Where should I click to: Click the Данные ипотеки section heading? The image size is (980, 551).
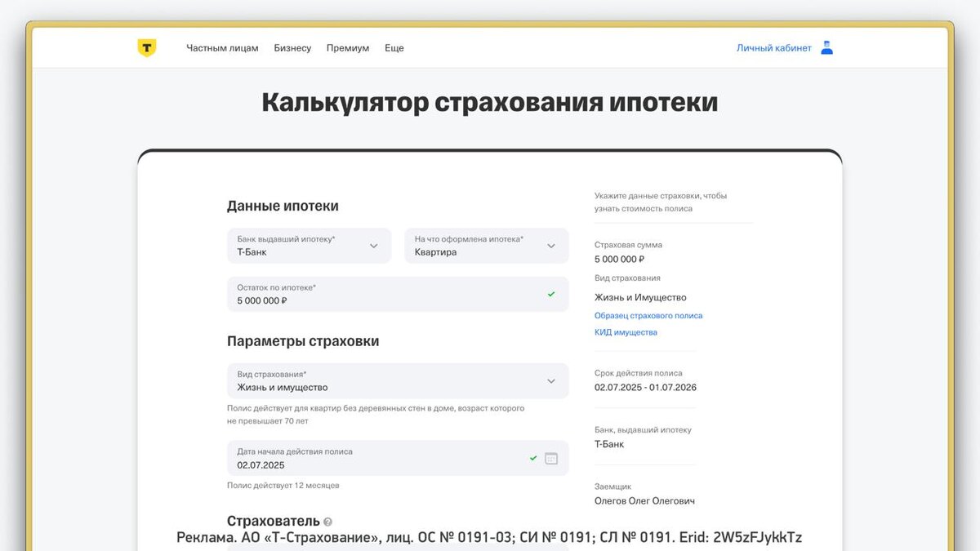283,207
